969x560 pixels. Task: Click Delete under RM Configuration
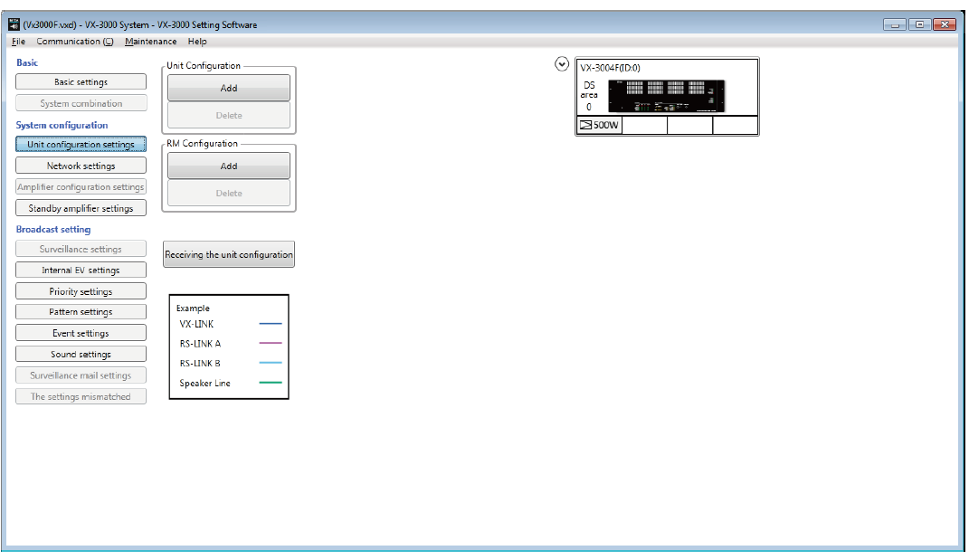click(x=229, y=193)
